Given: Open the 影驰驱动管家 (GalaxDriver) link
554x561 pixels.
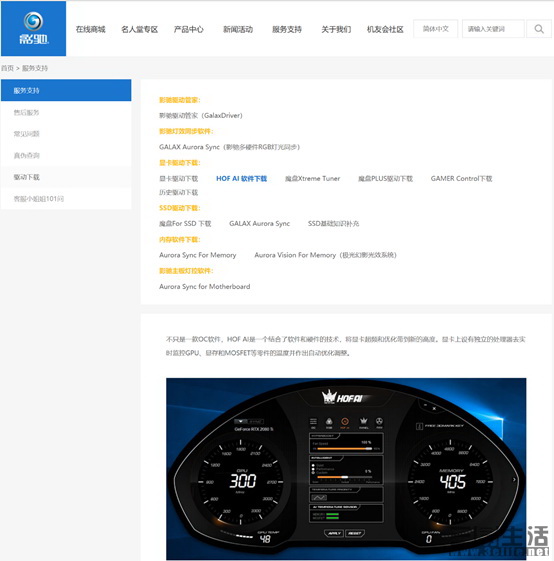Looking at the screenshot, I should tap(201, 116).
